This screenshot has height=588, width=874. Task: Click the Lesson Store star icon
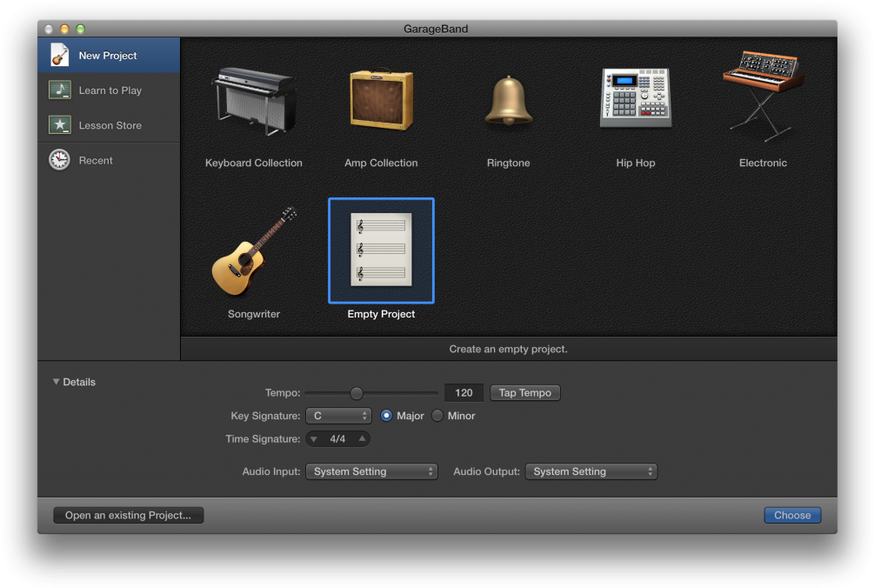tap(60, 125)
